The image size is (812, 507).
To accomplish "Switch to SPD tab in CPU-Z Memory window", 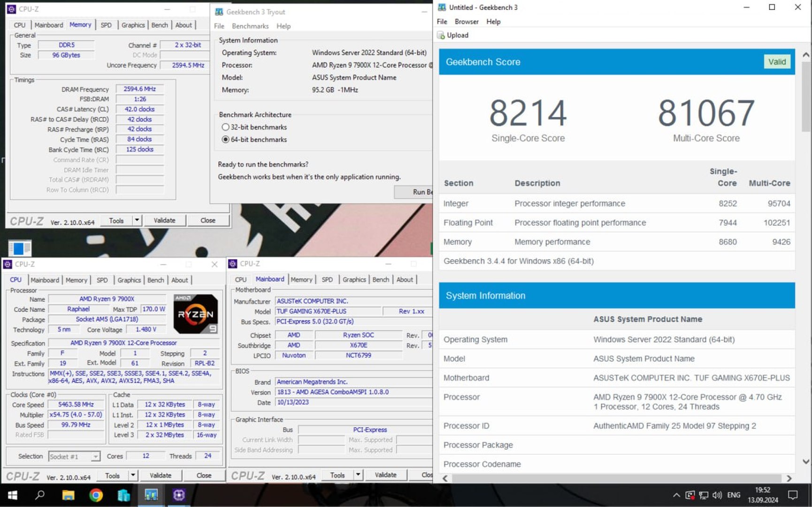I will tap(106, 25).
